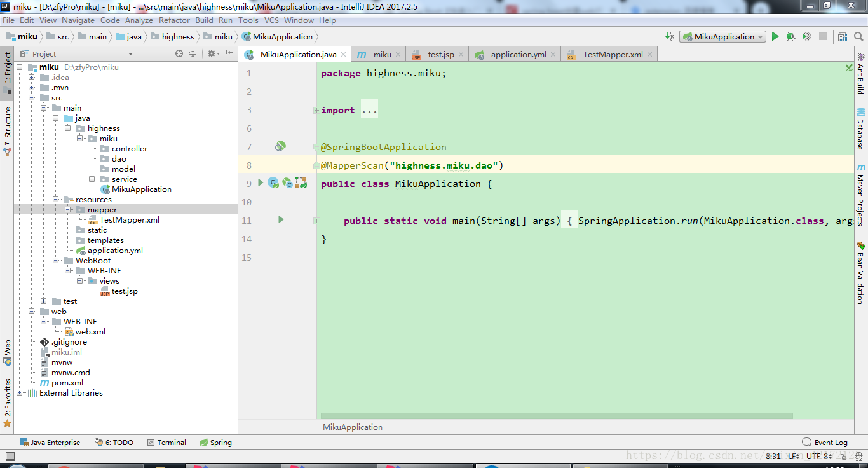This screenshot has width=868, height=468.
Task: Toggle the 7: Structure tool window button
Action: click(7, 131)
